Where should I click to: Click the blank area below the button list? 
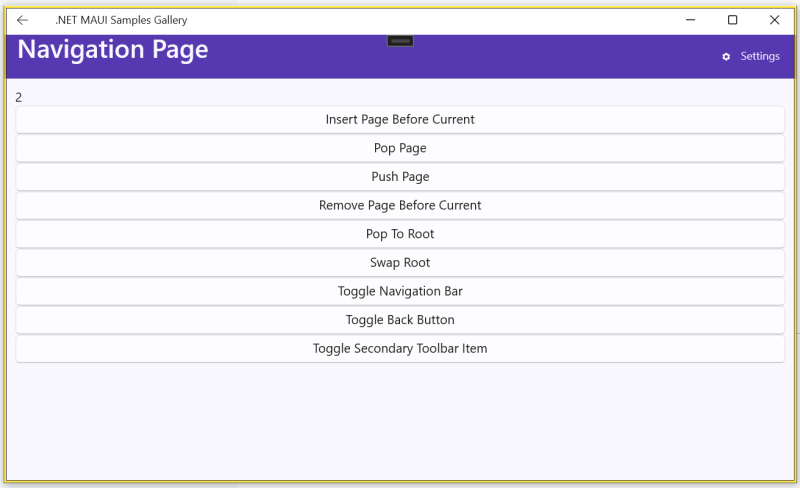pyautogui.click(x=400, y=420)
